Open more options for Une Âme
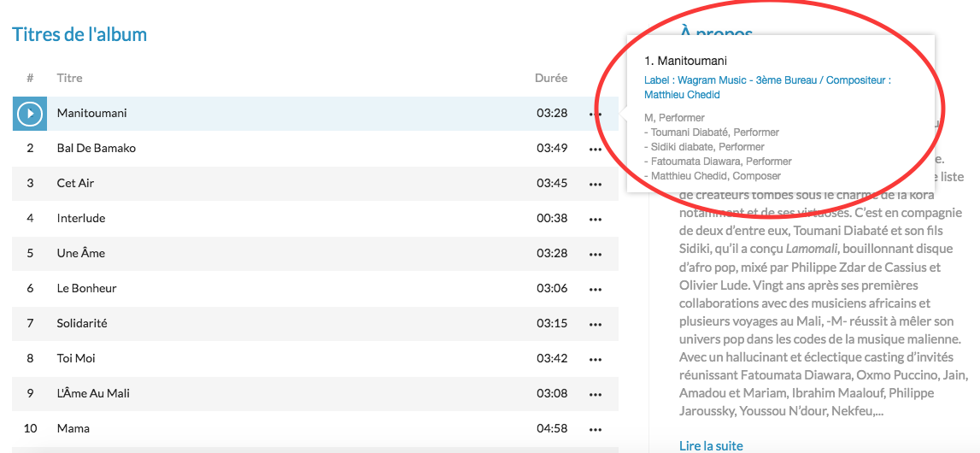 595,255
